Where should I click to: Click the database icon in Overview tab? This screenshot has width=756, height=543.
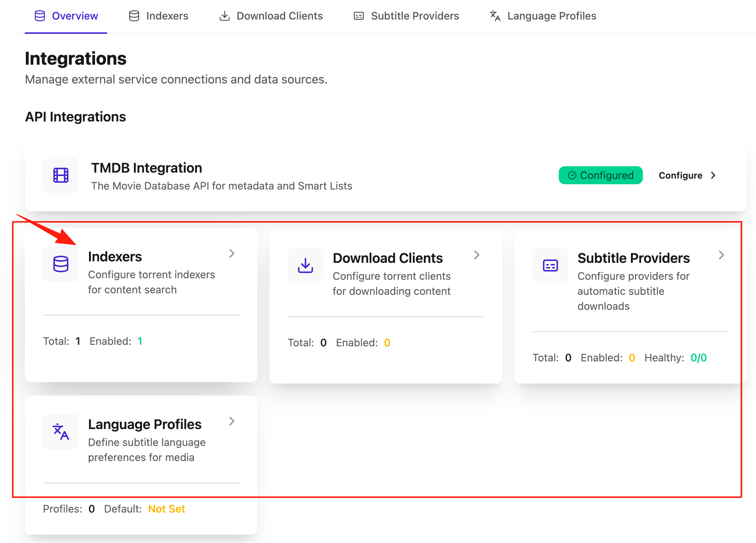40,16
